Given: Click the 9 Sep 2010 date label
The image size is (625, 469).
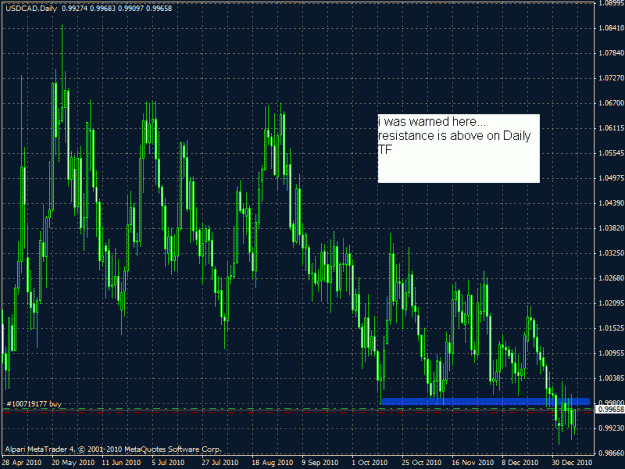Looking at the screenshot, I should (320, 463).
